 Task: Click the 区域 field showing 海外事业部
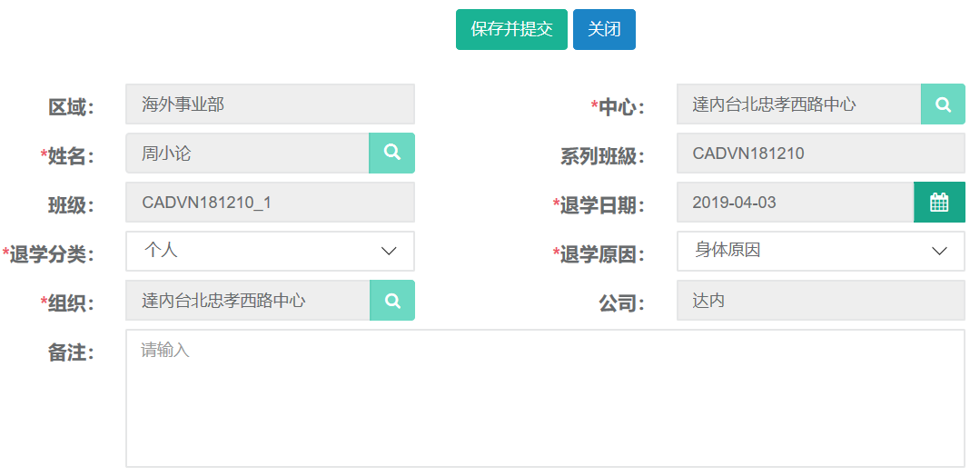coord(270,104)
